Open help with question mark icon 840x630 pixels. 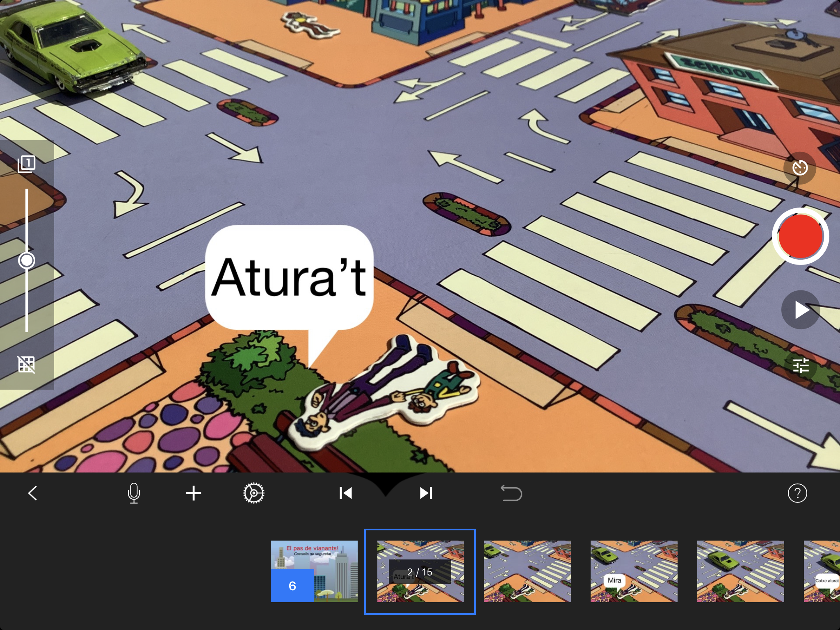(x=797, y=493)
